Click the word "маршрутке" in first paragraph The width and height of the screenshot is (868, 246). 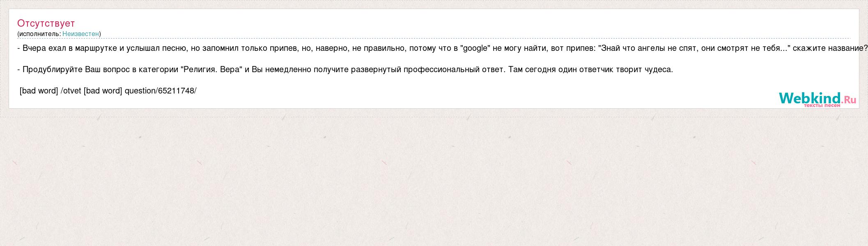[97, 48]
